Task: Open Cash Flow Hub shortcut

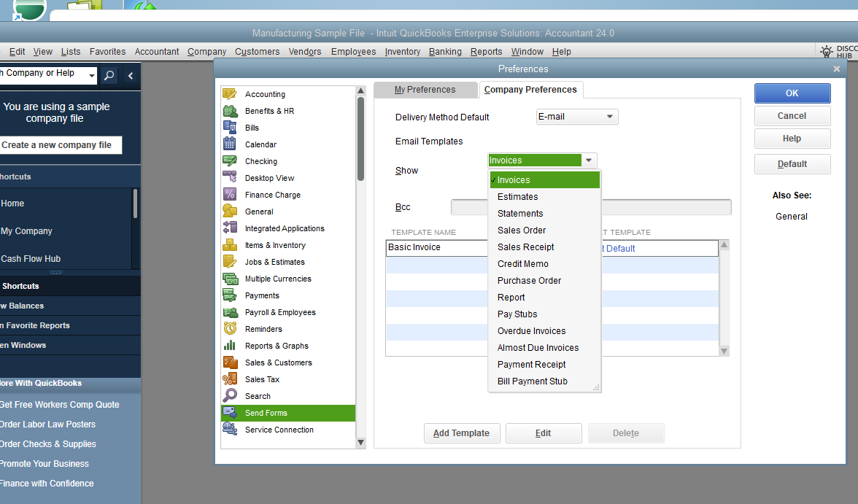Action: pyautogui.click(x=31, y=259)
